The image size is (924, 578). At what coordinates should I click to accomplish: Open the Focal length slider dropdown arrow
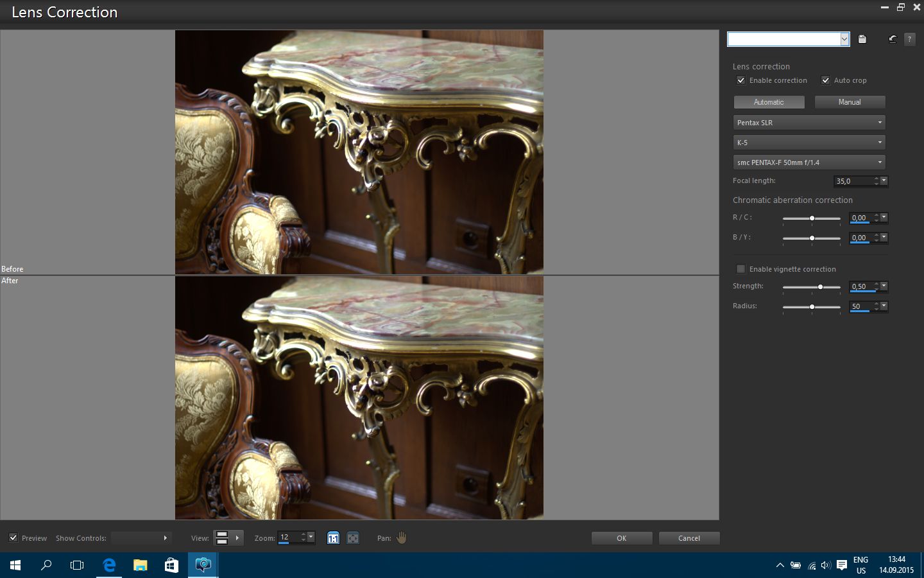click(884, 181)
